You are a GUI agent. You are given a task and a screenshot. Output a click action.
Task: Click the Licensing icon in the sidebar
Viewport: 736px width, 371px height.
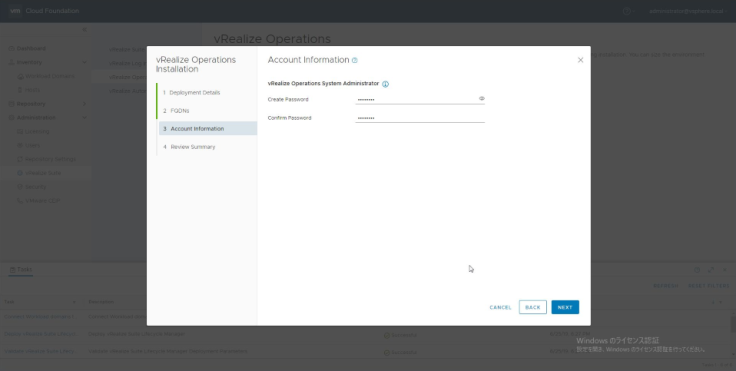(x=20, y=131)
